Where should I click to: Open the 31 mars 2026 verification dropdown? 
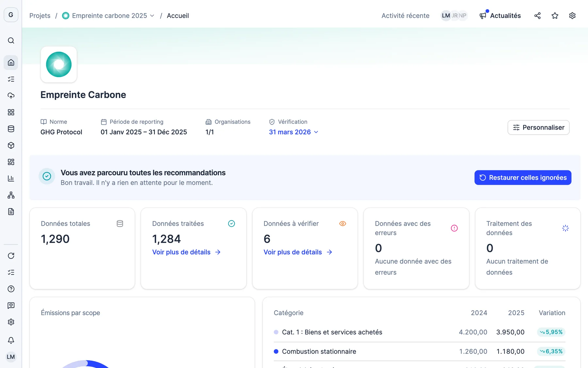pyautogui.click(x=293, y=132)
